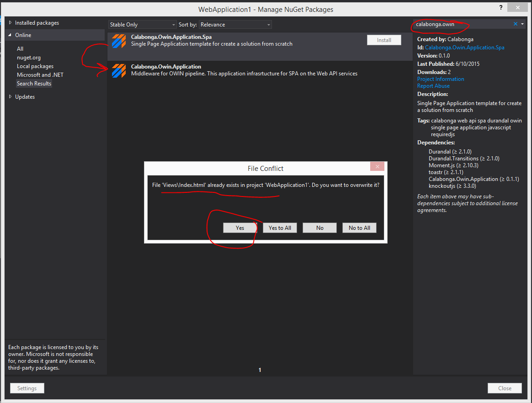Click the bottom-right Close button

(505, 388)
